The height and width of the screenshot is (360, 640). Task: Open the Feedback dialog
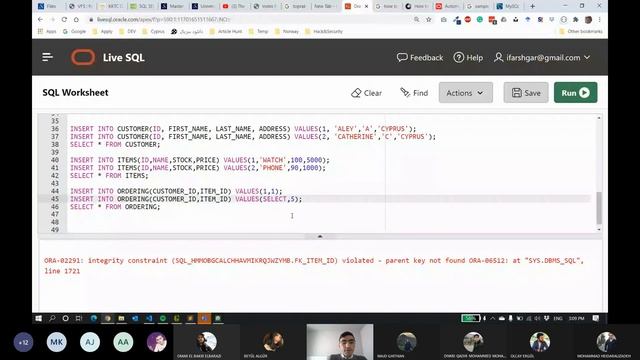(x=420, y=58)
